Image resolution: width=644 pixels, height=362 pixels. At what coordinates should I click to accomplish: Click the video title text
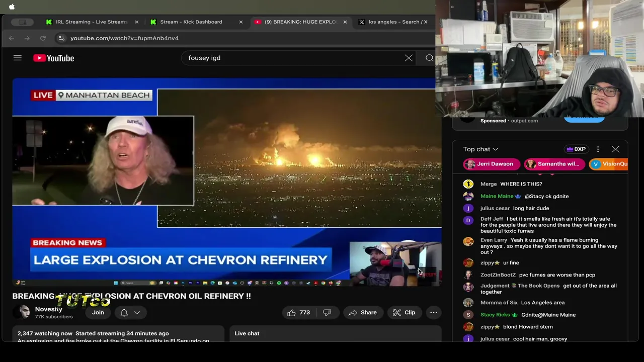pyautogui.click(x=131, y=296)
